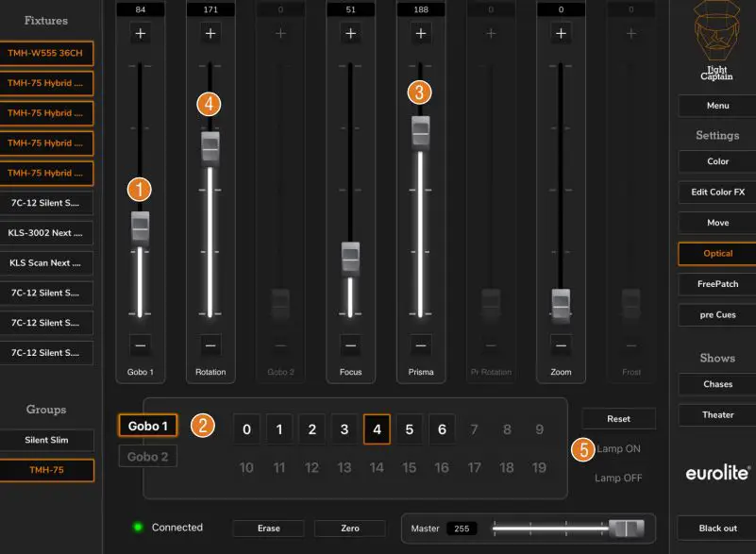Click the Reset button

(x=618, y=418)
